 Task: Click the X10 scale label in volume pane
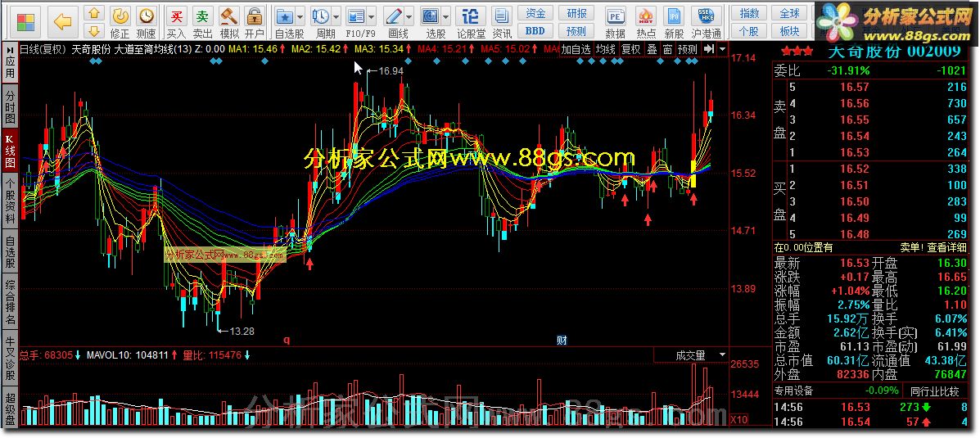point(738,419)
